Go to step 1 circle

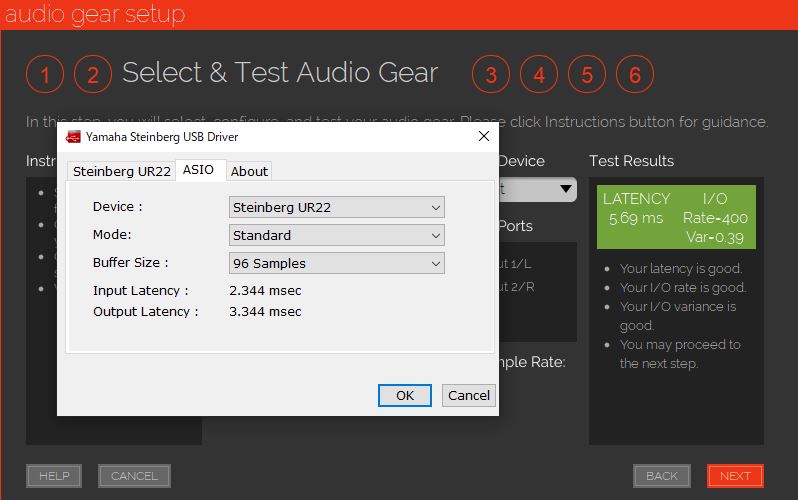click(45, 74)
